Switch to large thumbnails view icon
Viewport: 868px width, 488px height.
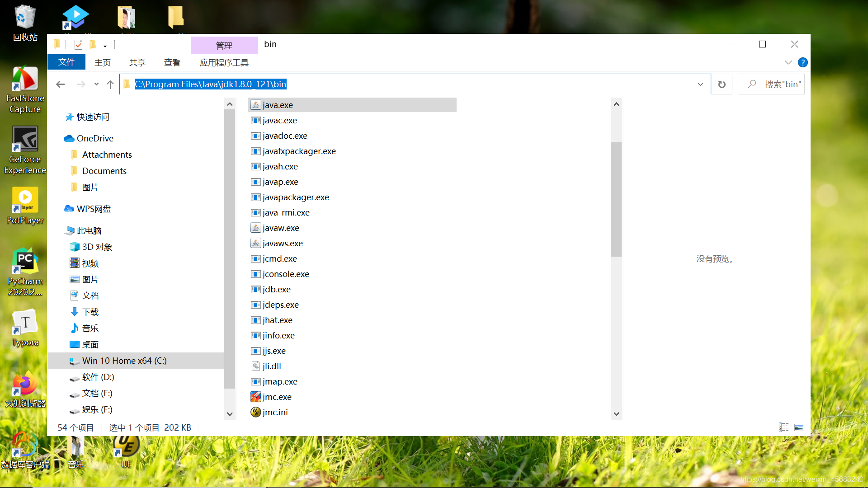pos(799,427)
